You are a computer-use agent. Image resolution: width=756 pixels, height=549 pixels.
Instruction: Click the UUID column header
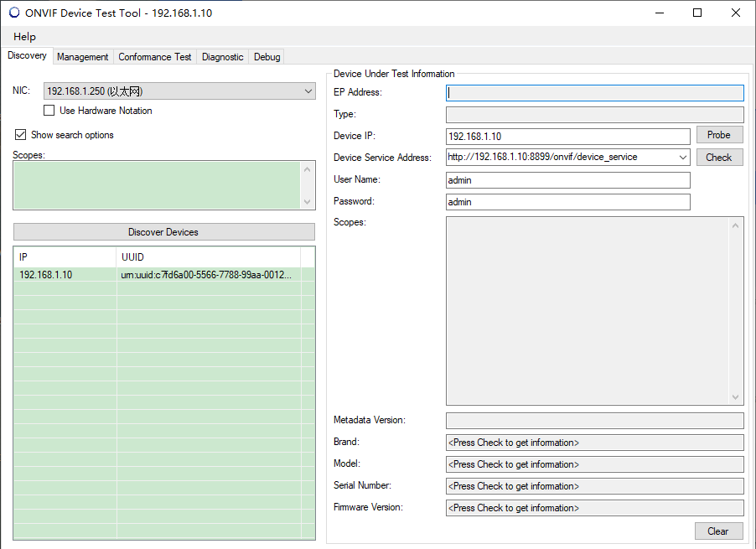coord(209,257)
